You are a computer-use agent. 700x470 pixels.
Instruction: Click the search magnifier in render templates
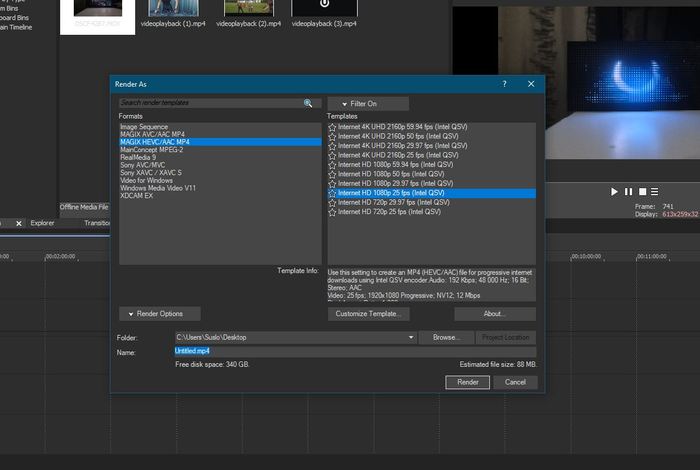[308, 103]
